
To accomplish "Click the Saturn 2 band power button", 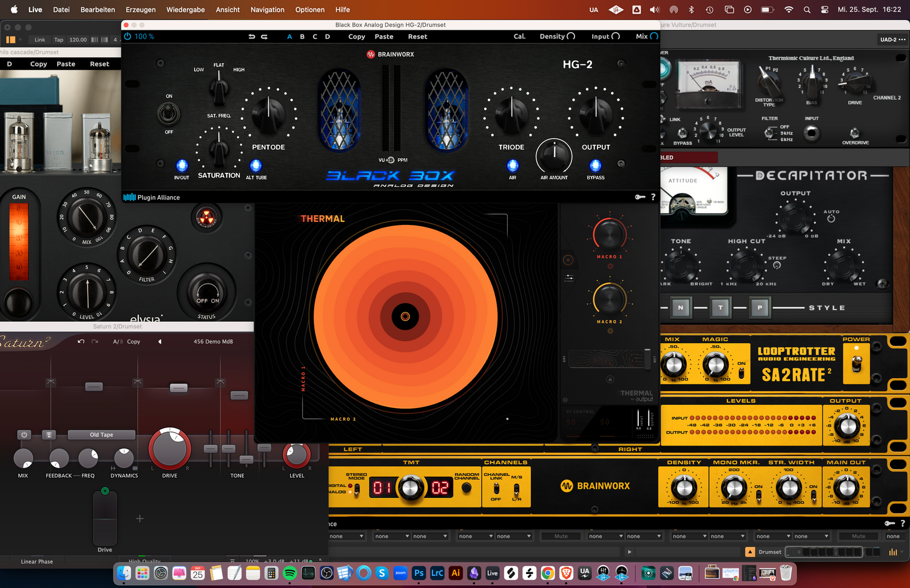I will [24, 435].
